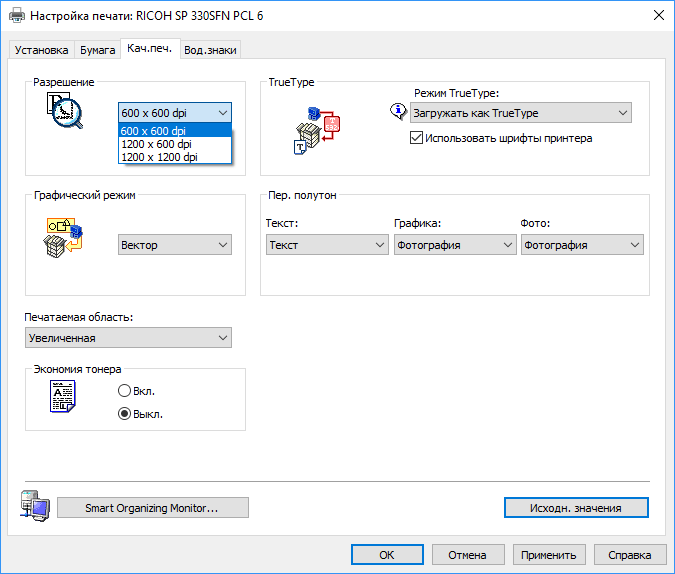The width and height of the screenshot is (675, 574).
Task: Choose '1200 x 1200 dpi' from the list
Action: click(x=160, y=157)
